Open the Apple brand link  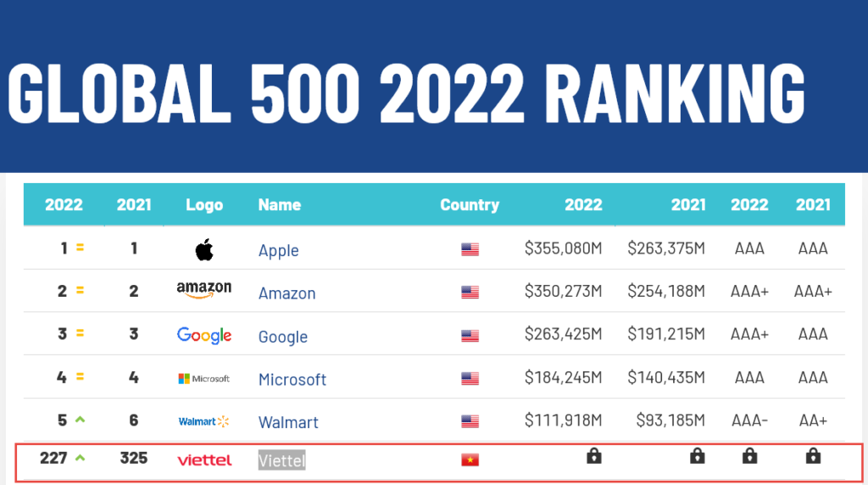pyautogui.click(x=278, y=250)
